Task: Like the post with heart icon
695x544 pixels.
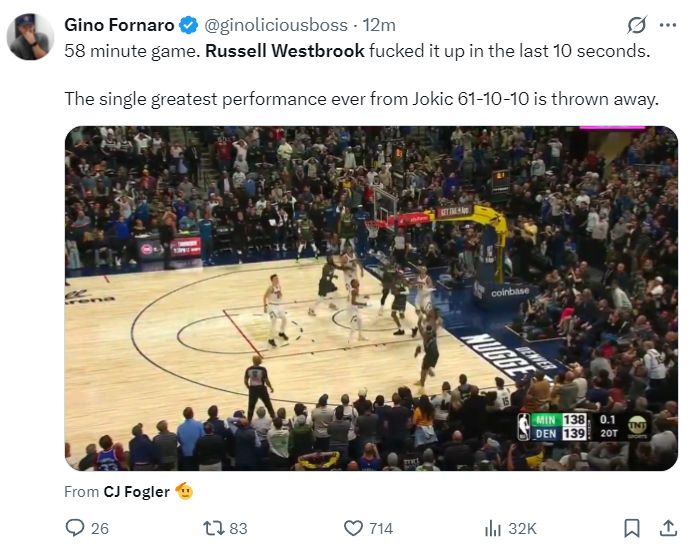Action: tap(353, 528)
